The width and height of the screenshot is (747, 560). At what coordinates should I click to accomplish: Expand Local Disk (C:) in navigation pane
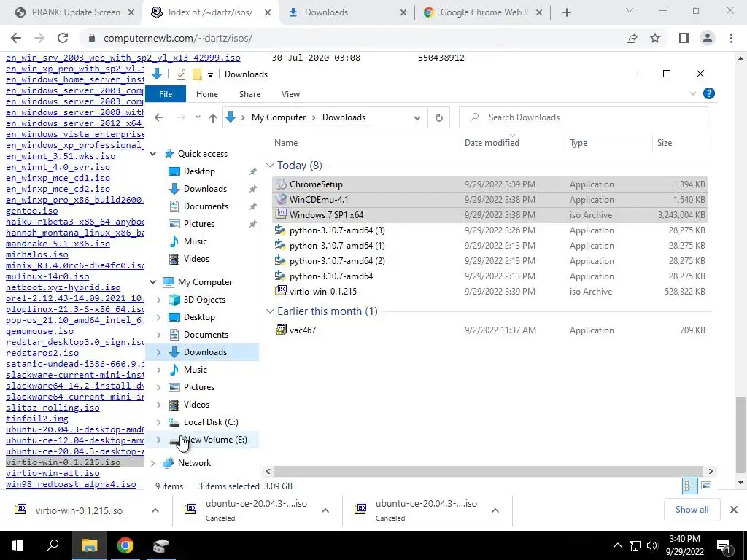click(159, 422)
